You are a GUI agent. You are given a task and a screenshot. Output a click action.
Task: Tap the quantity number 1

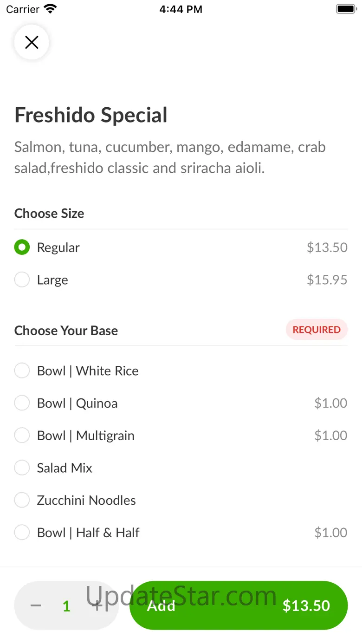click(x=66, y=606)
